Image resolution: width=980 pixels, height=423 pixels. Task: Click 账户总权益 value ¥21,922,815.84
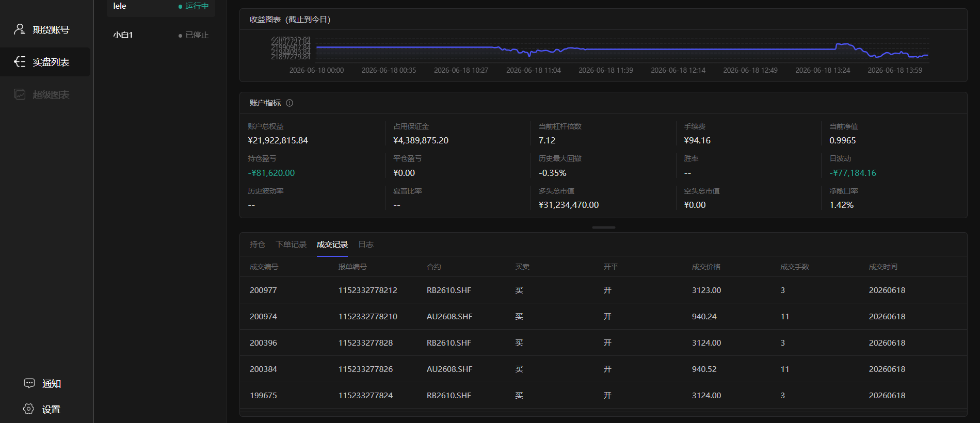(x=278, y=140)
